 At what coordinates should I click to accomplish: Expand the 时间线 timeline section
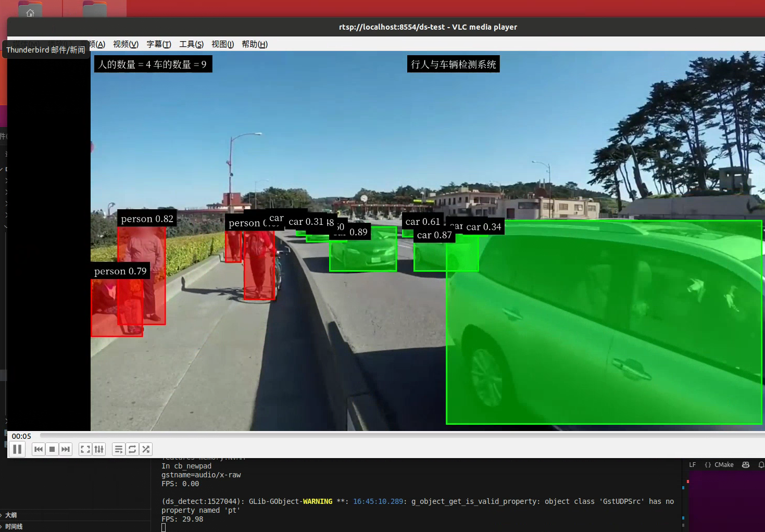coord(14,526)
